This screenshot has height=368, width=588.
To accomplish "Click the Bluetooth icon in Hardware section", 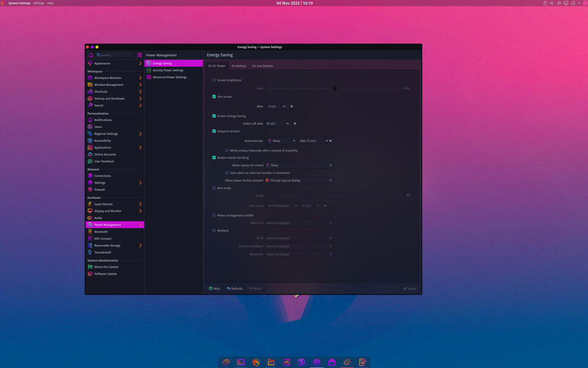I will (x=90, y=232).
